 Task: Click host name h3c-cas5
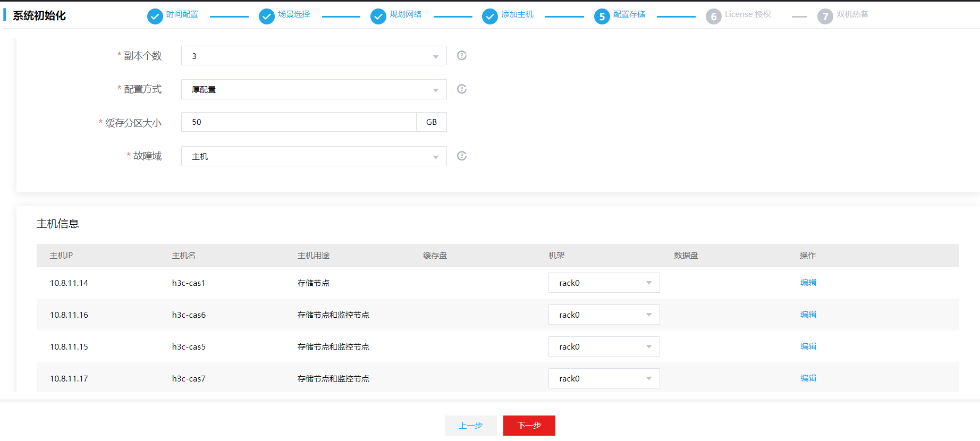(189, 347)
